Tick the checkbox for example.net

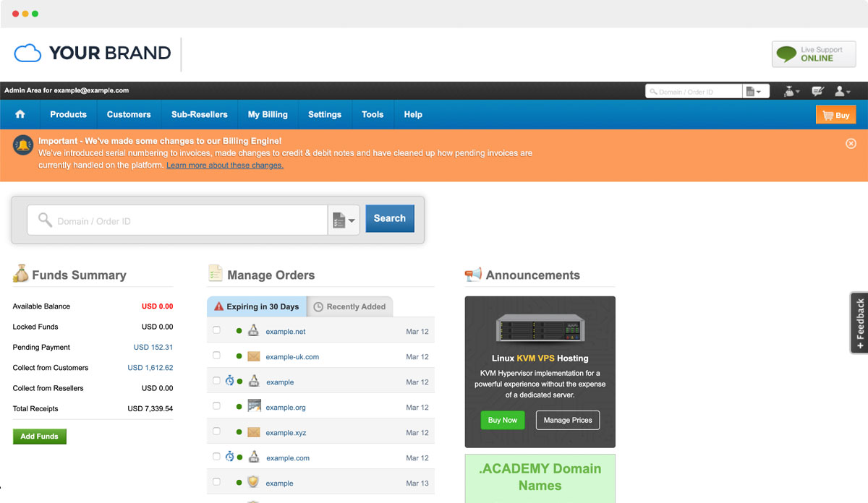[216, 330]
